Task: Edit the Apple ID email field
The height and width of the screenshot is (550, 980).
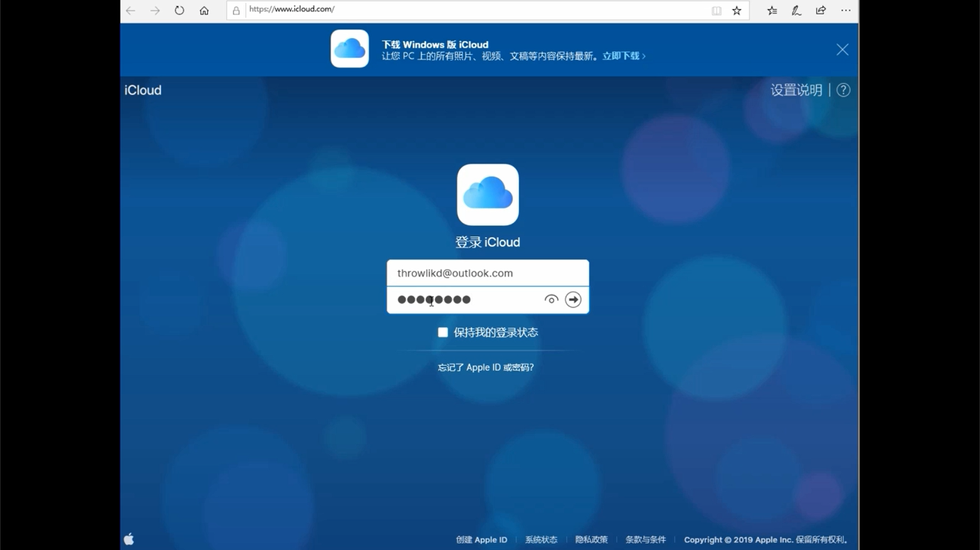Action: click(488, 273)
